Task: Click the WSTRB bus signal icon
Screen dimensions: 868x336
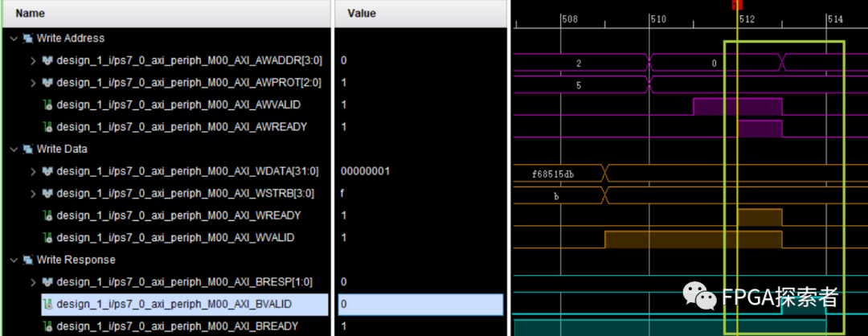Action: [x=48, y=193]
